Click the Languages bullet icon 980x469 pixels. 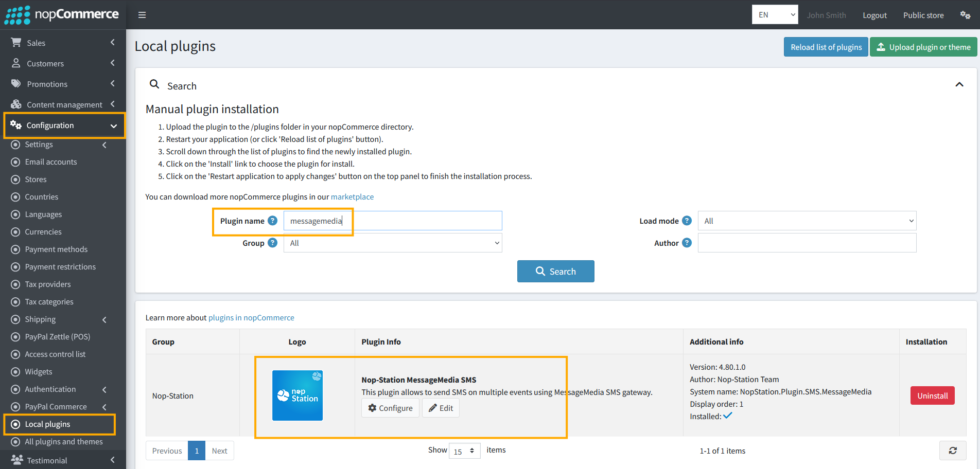(15, 214)
